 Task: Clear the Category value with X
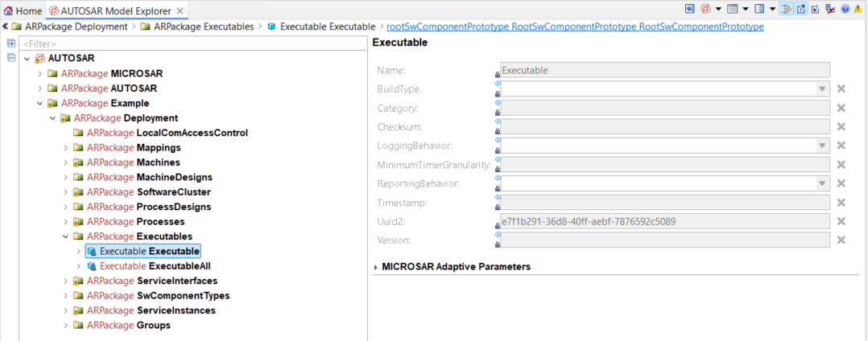841,108
